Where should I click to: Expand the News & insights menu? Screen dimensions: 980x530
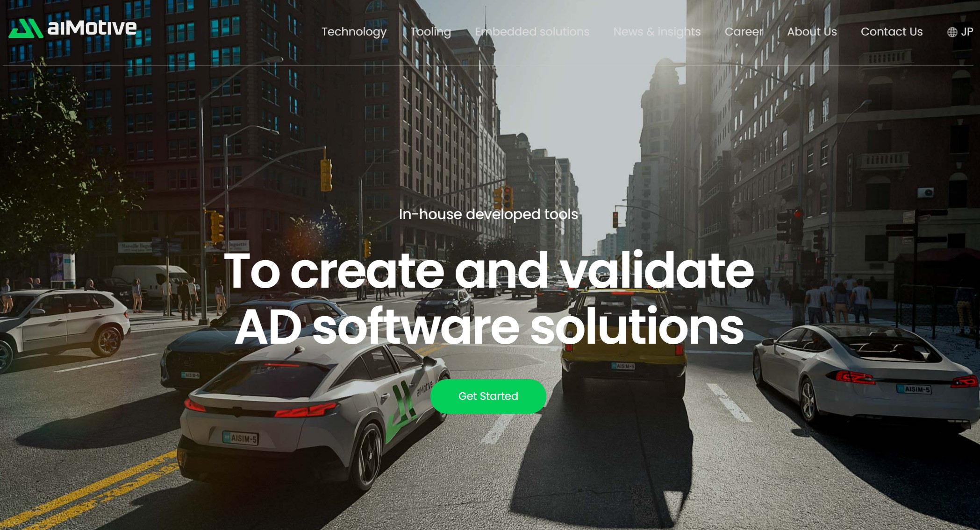(x=656, y=31)
